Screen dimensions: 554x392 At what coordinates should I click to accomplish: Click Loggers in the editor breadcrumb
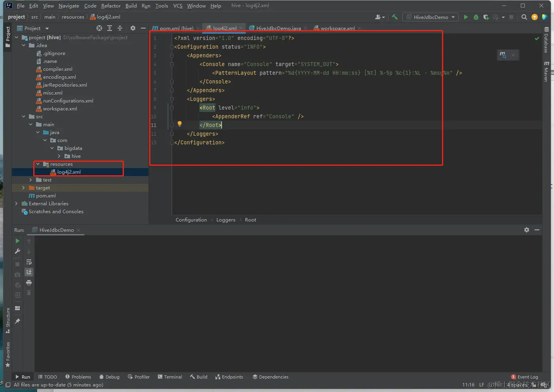226,220
